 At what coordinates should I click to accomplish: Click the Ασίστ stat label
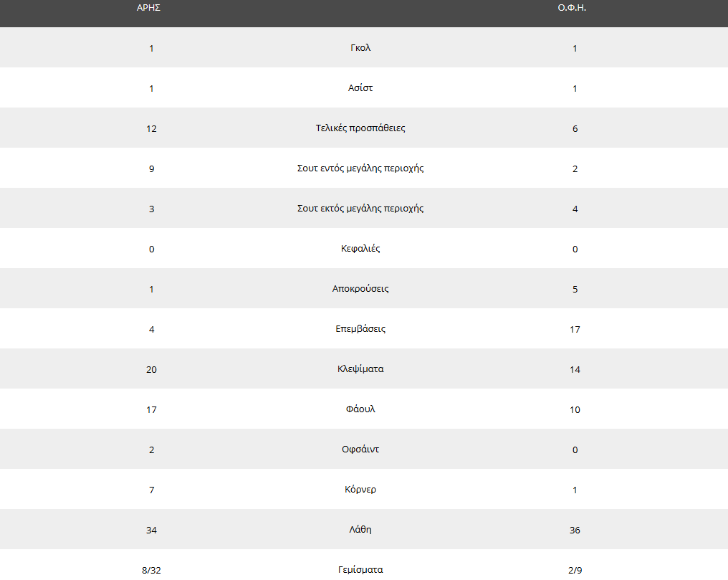pyautogui.click(x=360, y=88)
